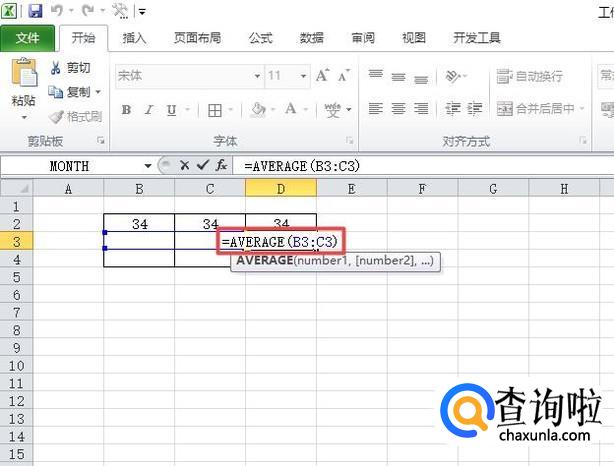Click the center align icon
The width and height of the screenshot is (614, 466).
[398, 108]
